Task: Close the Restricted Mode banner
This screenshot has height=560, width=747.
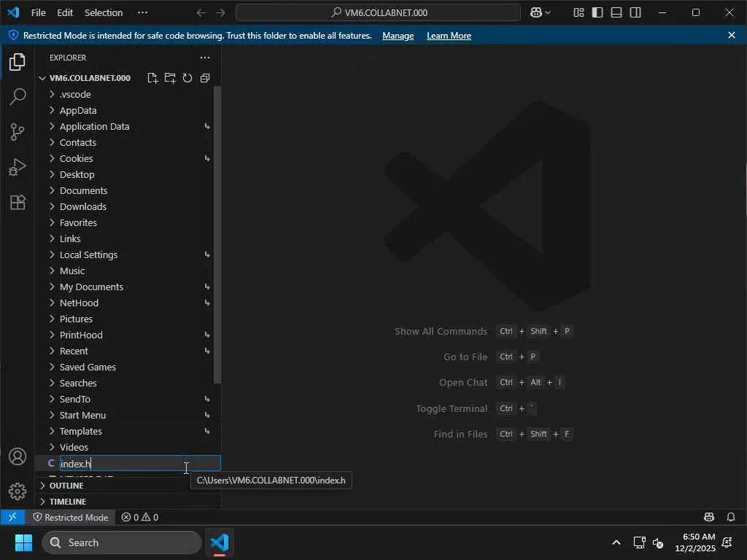Action: (731, 35)
